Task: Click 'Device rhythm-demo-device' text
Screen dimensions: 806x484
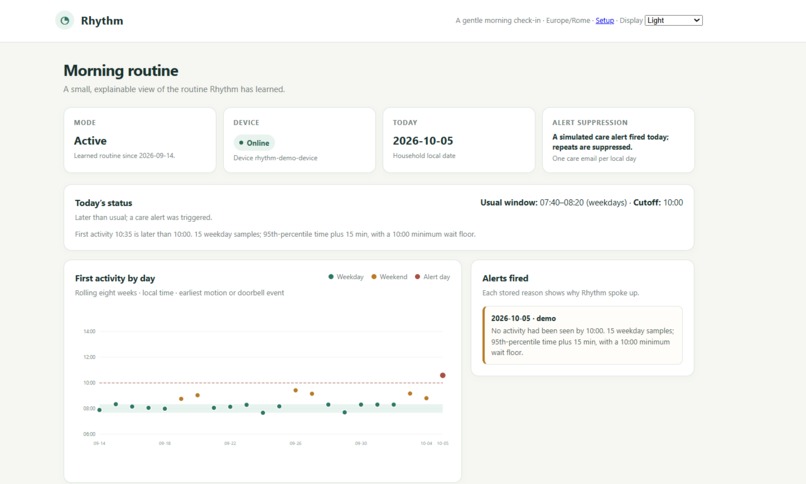Action: tap(276, 158)
